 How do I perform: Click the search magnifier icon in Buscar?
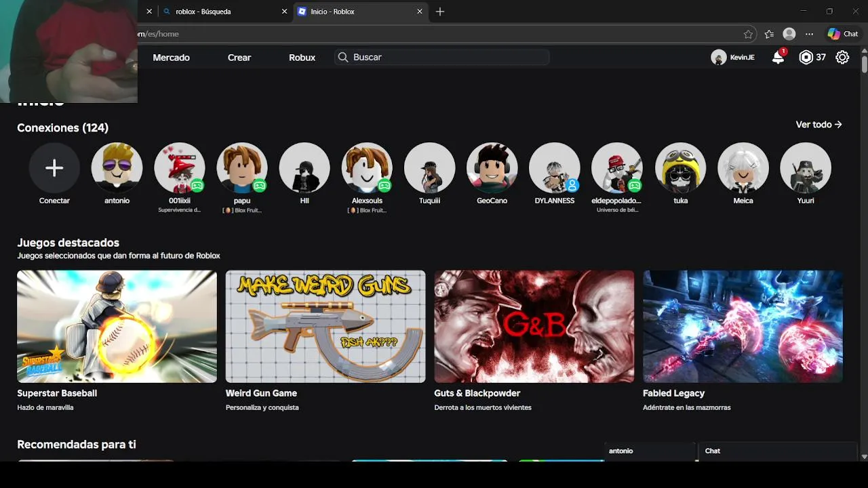tap(343, 58)
